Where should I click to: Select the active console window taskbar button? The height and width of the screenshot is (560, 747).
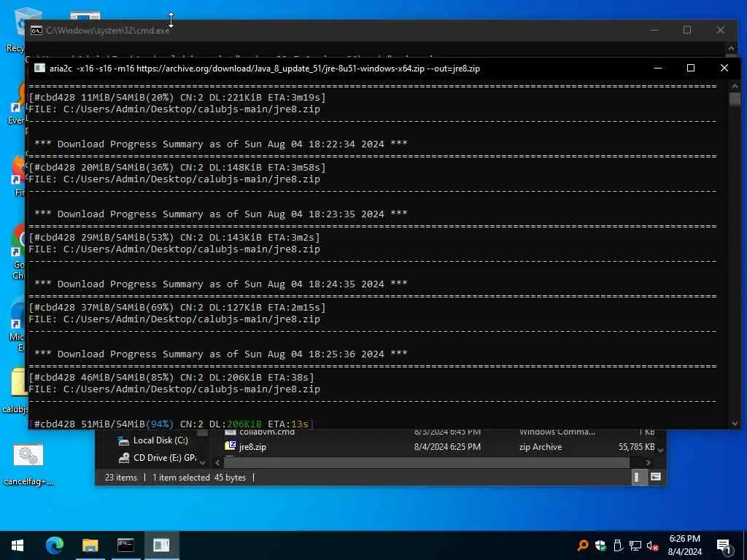(x=161, y=545)
